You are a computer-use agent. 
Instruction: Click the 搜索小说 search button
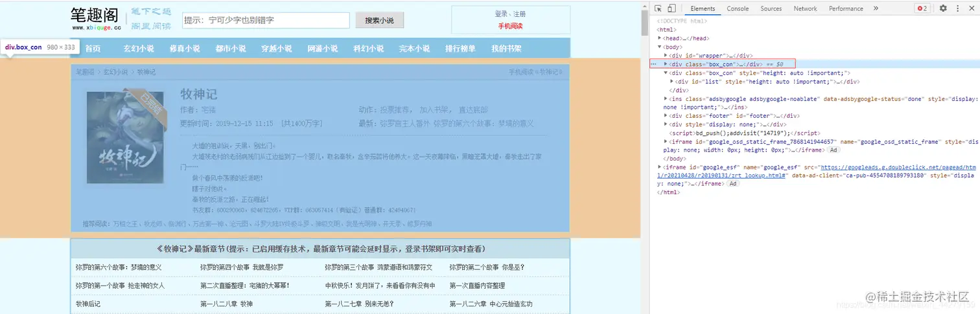tap(380, 20)
